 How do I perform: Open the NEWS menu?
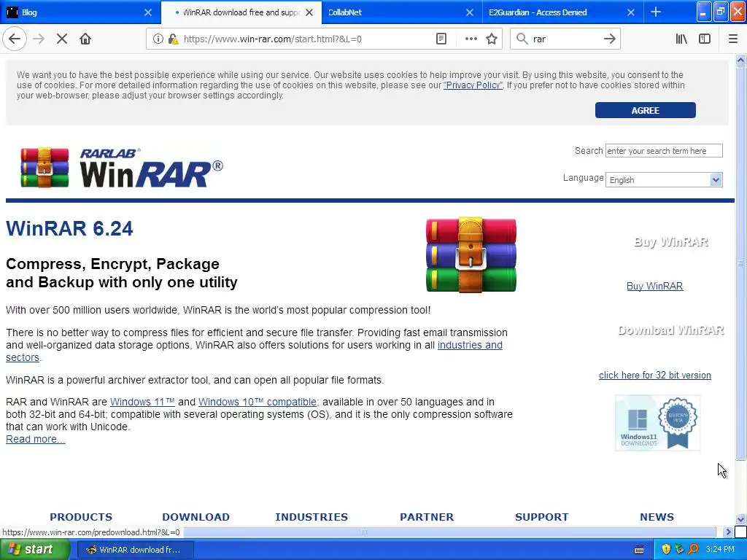pyautogui.click(x=657, y=517)
